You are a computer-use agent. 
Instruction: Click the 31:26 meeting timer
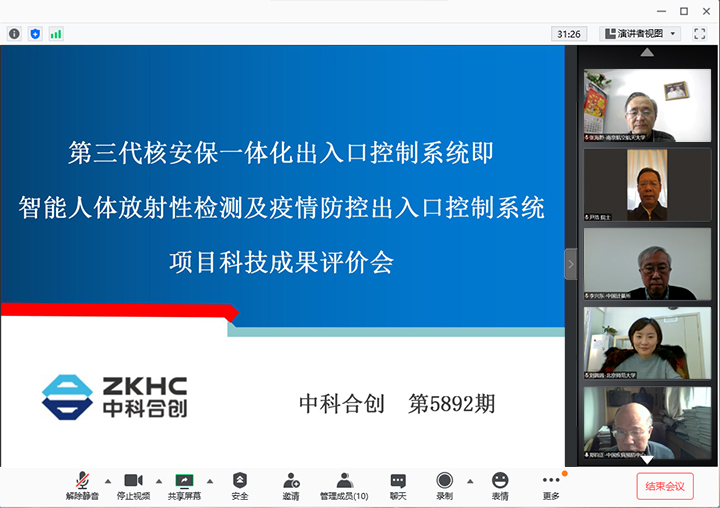(x=569, y=34)
